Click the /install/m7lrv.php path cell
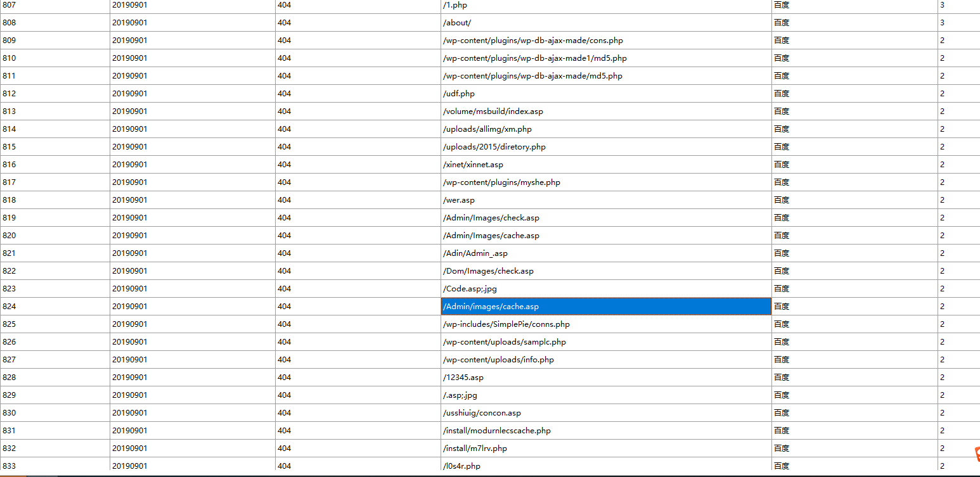This screenshot has width=980, height=477. [606, 448]
